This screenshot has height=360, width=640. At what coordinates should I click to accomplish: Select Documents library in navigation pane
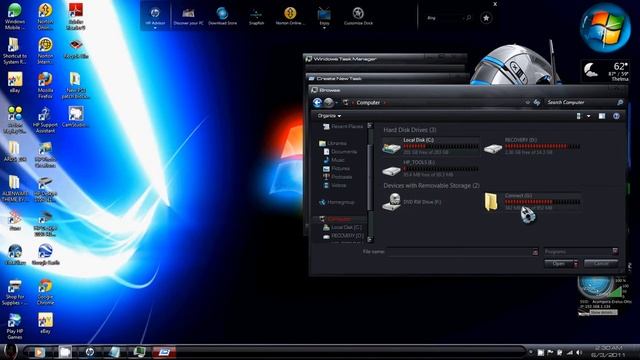340,151
